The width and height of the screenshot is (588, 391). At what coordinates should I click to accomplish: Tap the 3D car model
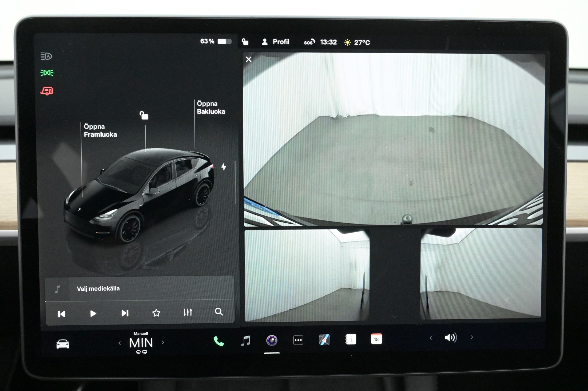coord(139,195)
